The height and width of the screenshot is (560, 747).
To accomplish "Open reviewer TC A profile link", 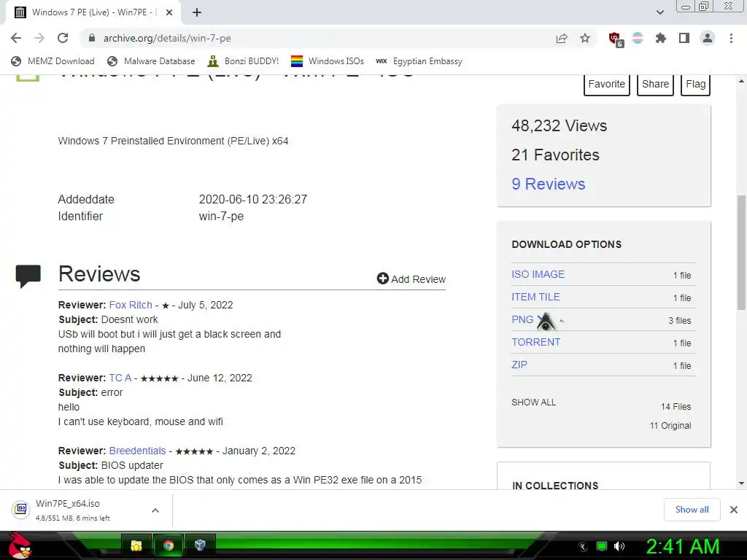I will (x=120, y=378).
